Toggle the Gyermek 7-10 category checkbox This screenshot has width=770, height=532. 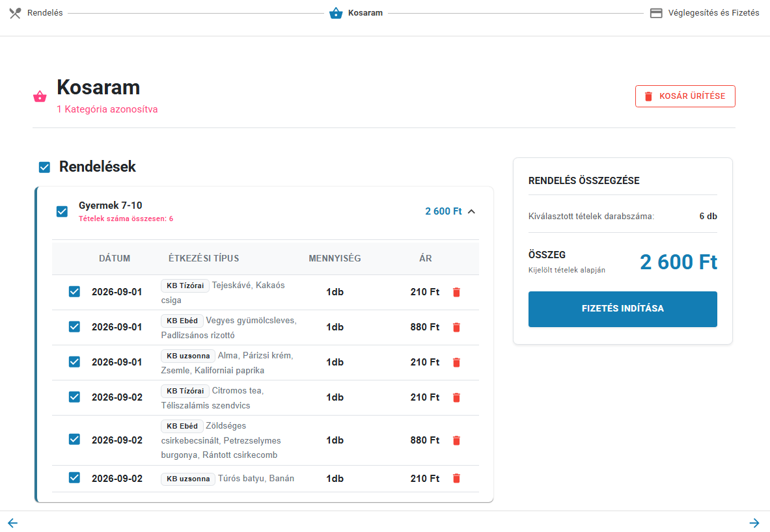click(x=62, y=211)
